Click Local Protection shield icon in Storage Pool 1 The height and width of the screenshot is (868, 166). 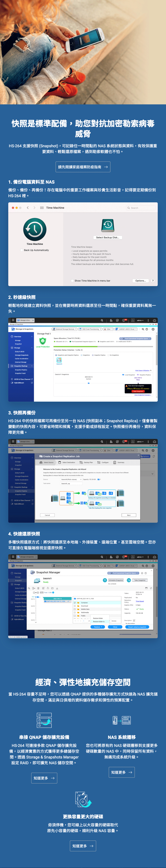43,341
